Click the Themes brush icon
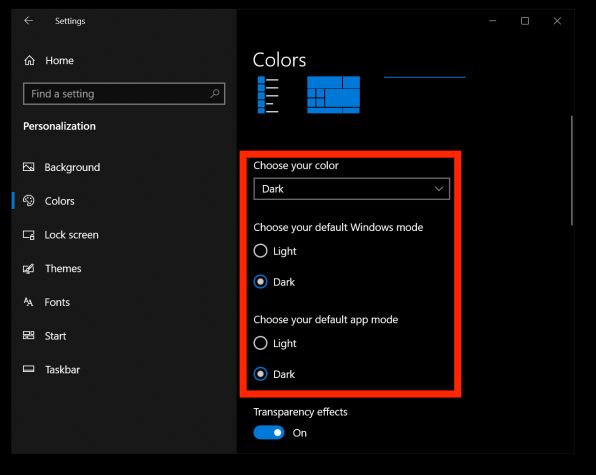The width and height of the screenshot is (596, 475). click(29, 269)
